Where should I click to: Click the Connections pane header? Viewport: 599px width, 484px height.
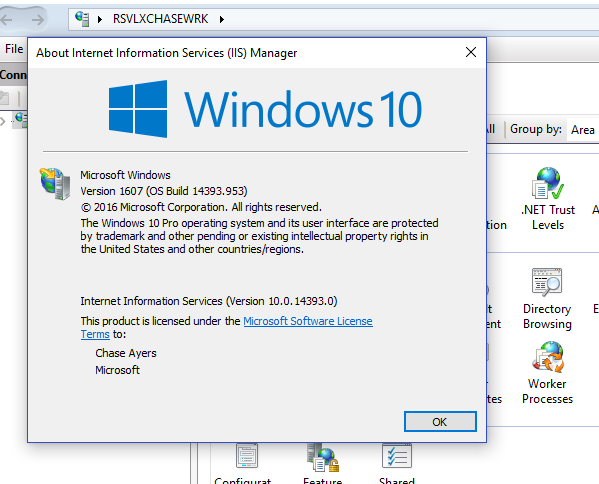[13, 74]
